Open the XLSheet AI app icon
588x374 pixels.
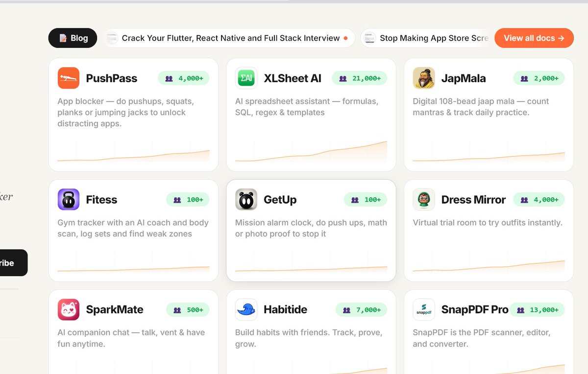click(246, 78)
